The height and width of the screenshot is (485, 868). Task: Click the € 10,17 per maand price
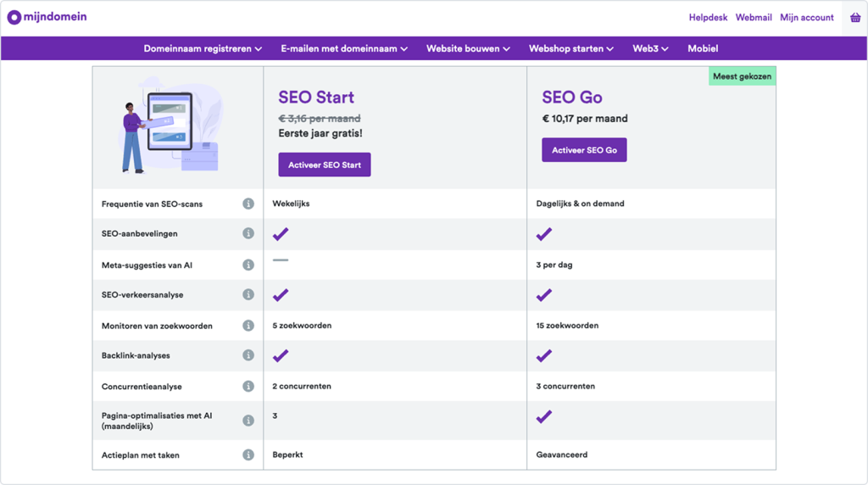pos(585,119)
